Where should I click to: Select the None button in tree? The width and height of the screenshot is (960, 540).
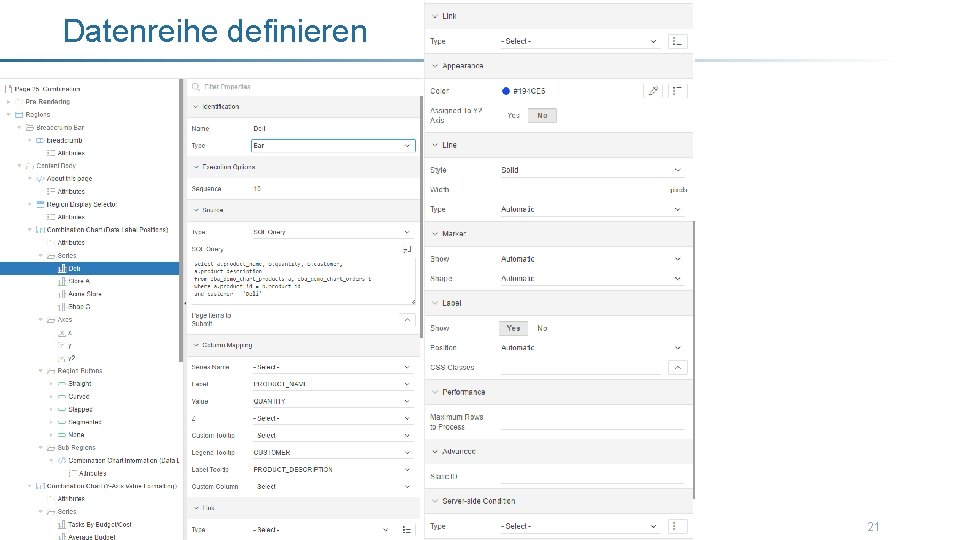click(x=76, y=435)
